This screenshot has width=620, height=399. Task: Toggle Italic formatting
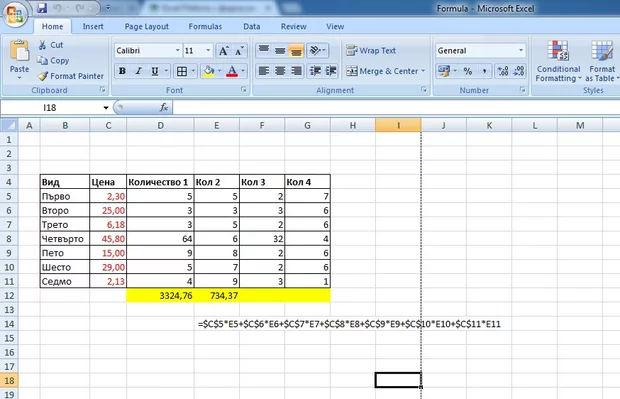138,71
